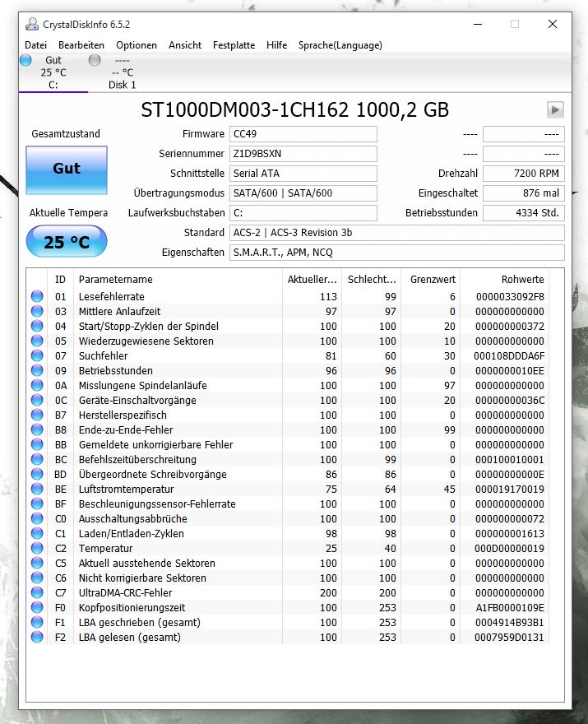The image size is (588, 724).
Task: Click the status orb for row 09 Betriebsstunden
Action: [37, 370]
